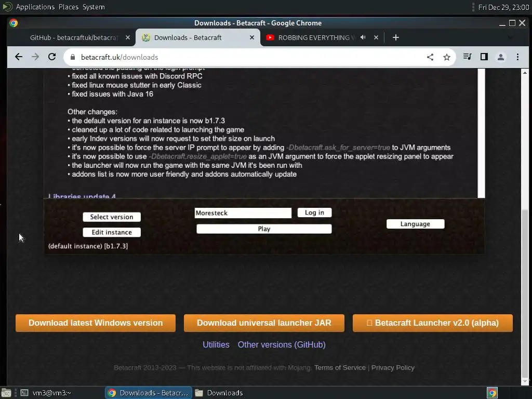Screen dimensions: 532x399
Task: Open media controls icon
Action: tap(468, 57)
